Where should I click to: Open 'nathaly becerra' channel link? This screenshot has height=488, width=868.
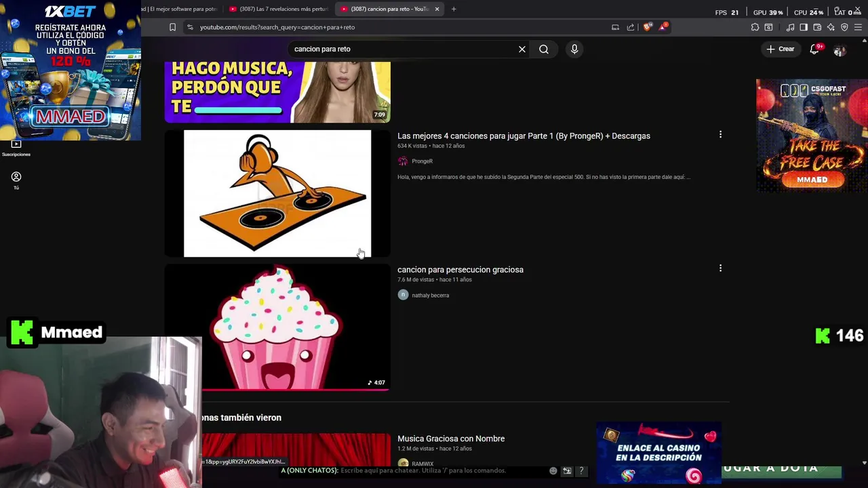[430, 296]
